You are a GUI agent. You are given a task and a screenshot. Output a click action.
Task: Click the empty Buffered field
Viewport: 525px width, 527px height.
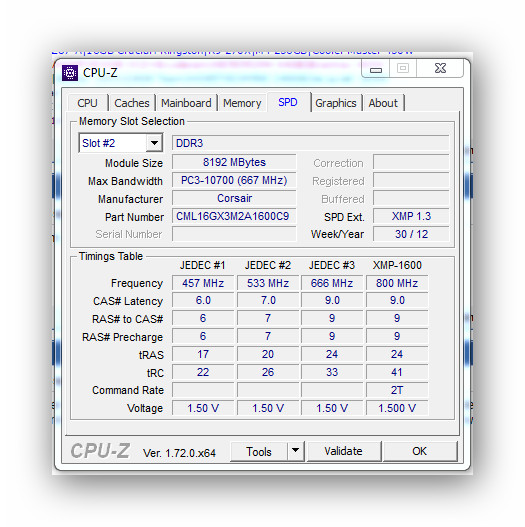point(411,198)
